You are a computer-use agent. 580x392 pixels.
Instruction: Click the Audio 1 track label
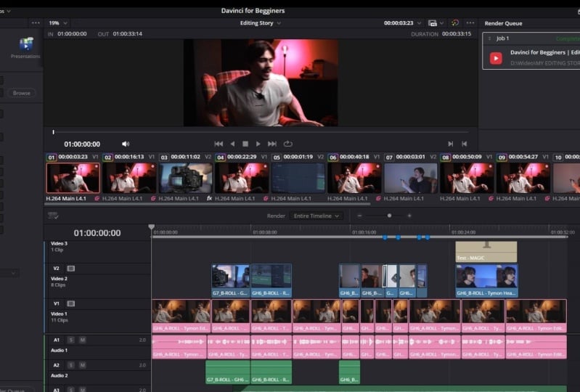coord(60,350)
